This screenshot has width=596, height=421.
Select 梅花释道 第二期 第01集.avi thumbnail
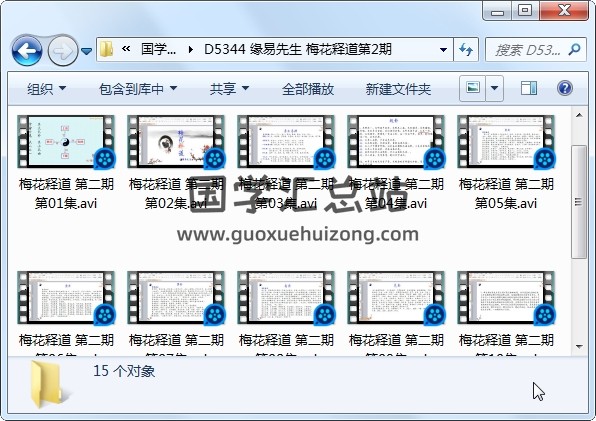point(66,142)
